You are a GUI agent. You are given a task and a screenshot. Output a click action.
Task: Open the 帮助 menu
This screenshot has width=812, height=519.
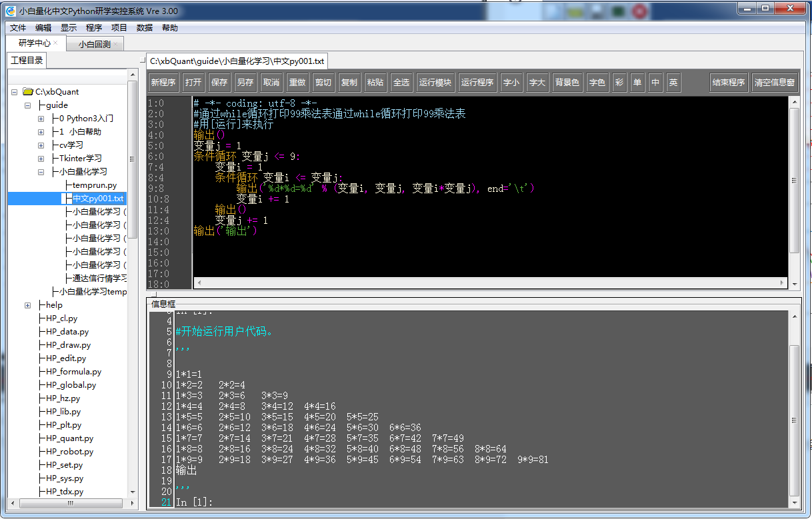[x=170, y=28]
